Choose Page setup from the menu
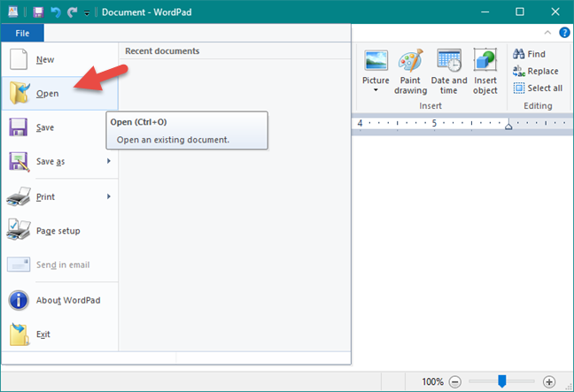 [x=60, y=231]
